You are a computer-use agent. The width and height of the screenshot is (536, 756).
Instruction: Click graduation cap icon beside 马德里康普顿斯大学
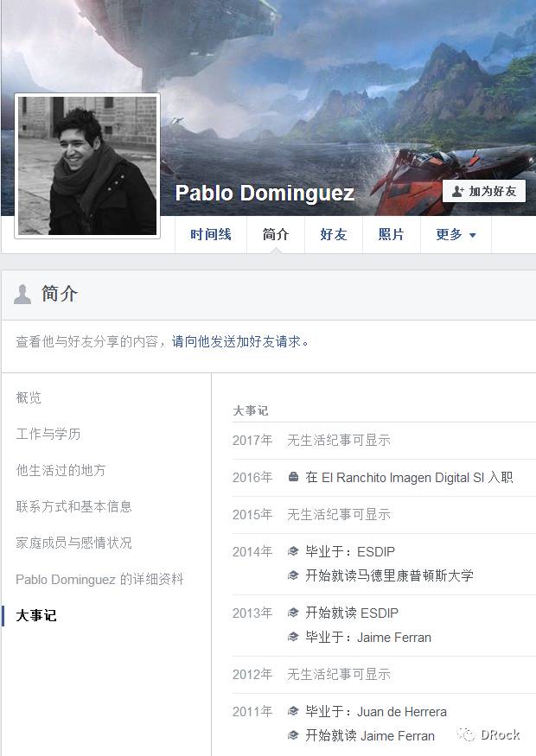(x=293, y=575)
